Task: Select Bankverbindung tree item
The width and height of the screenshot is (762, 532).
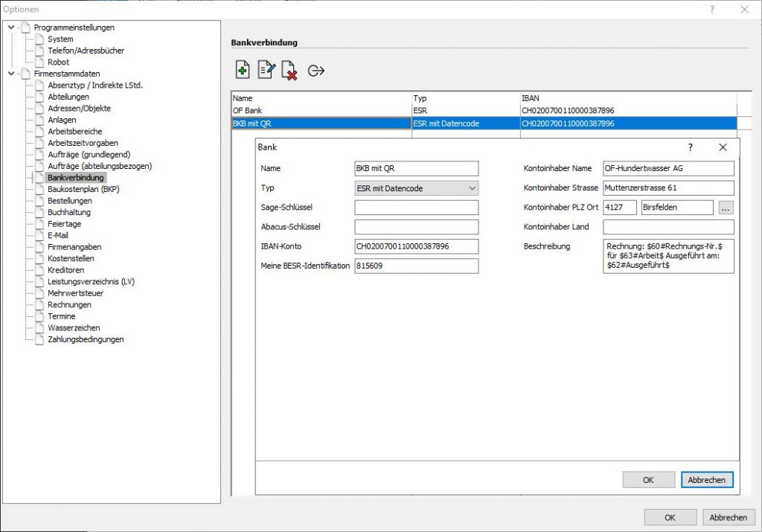Action: [x=76, y=178]
